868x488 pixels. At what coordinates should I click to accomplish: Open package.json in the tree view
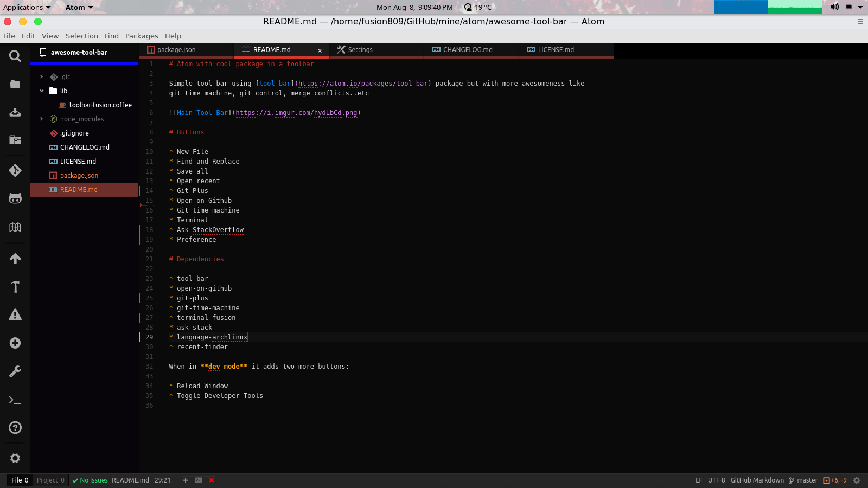pos(79,176)
